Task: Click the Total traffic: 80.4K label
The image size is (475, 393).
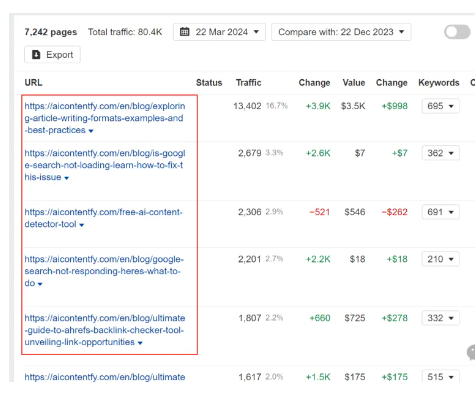Action: [x=125, y=32]
